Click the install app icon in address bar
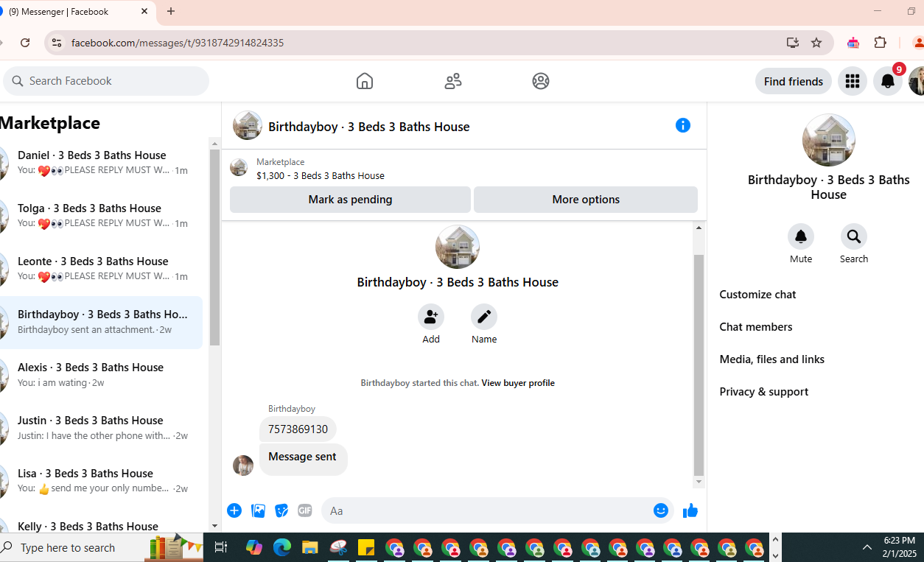The height and width of the screenshot is (562, 924). pos(793,43)
